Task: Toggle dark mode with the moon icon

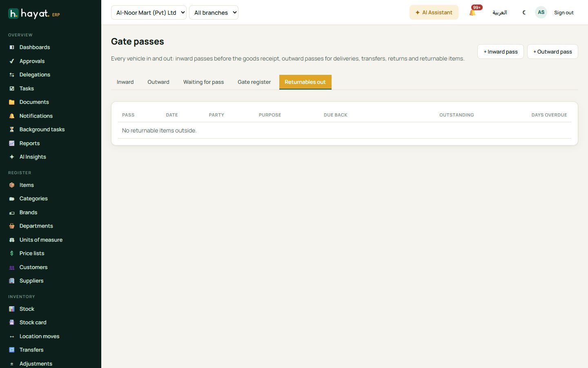Action: [x=524, y=13]
